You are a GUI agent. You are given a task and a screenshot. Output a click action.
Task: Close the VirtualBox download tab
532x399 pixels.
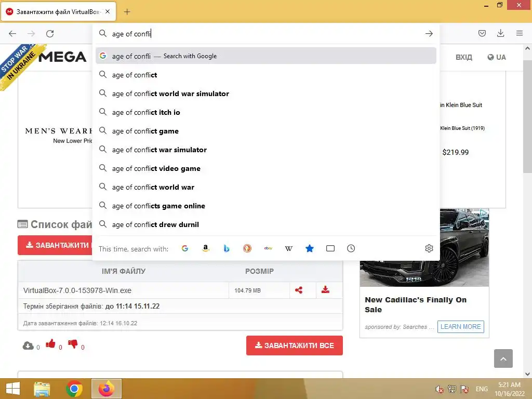click(108, 11)
